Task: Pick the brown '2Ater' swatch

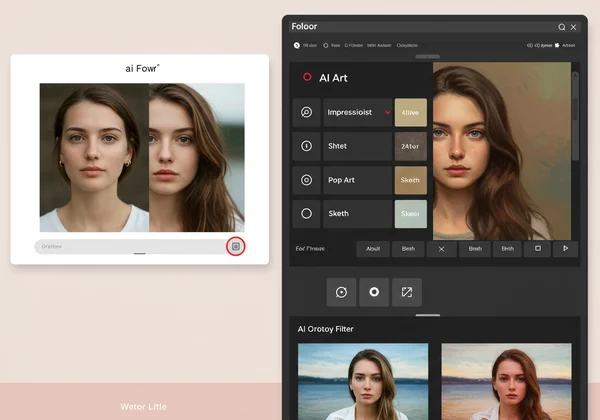Action: click(411, 146)
